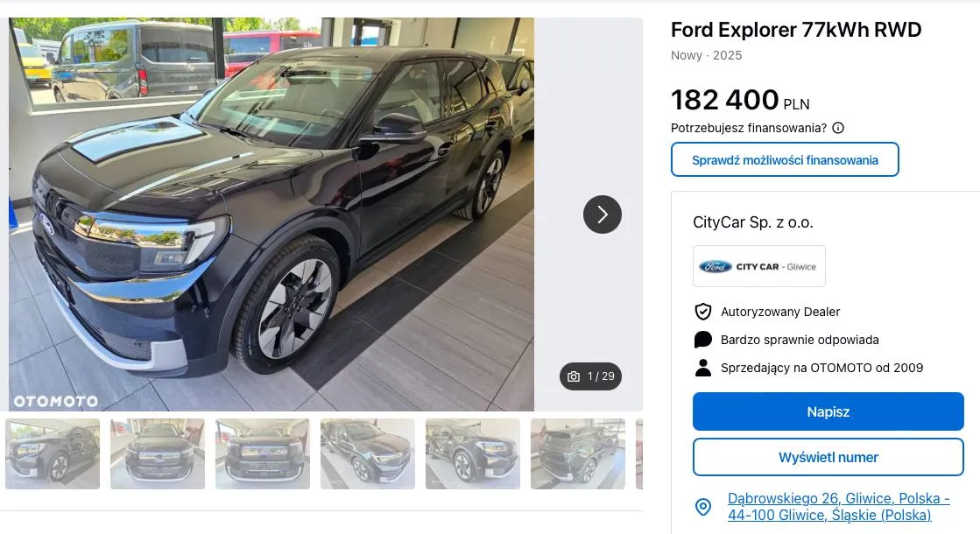
Task: Select the sixth thumbnail showing rear view
Action: click(x=577, y=454)
